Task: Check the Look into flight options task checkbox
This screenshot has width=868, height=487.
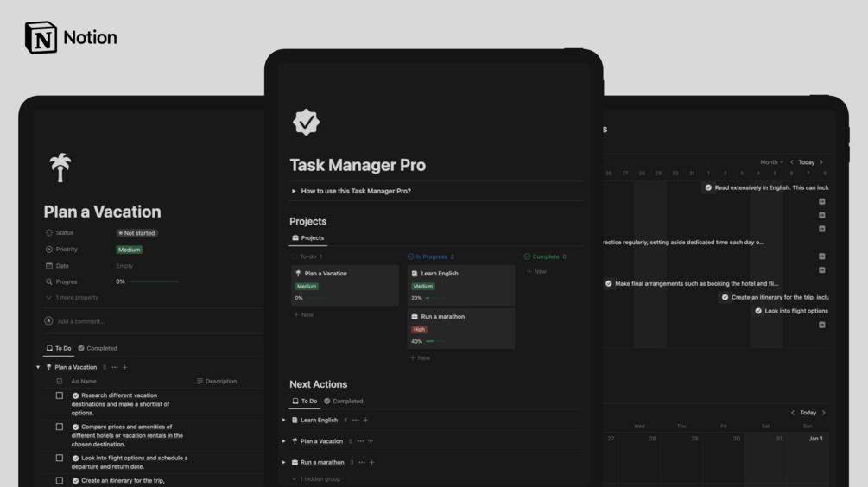Action: point(60,458)
